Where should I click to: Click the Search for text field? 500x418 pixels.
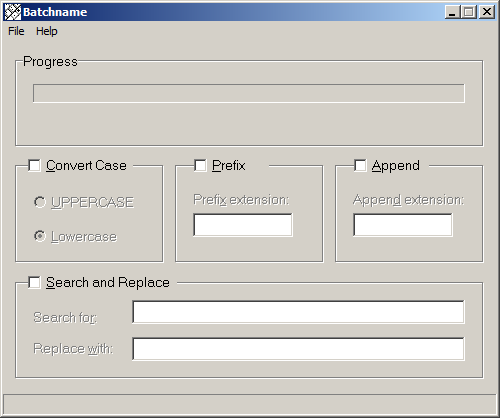point(298,312)
